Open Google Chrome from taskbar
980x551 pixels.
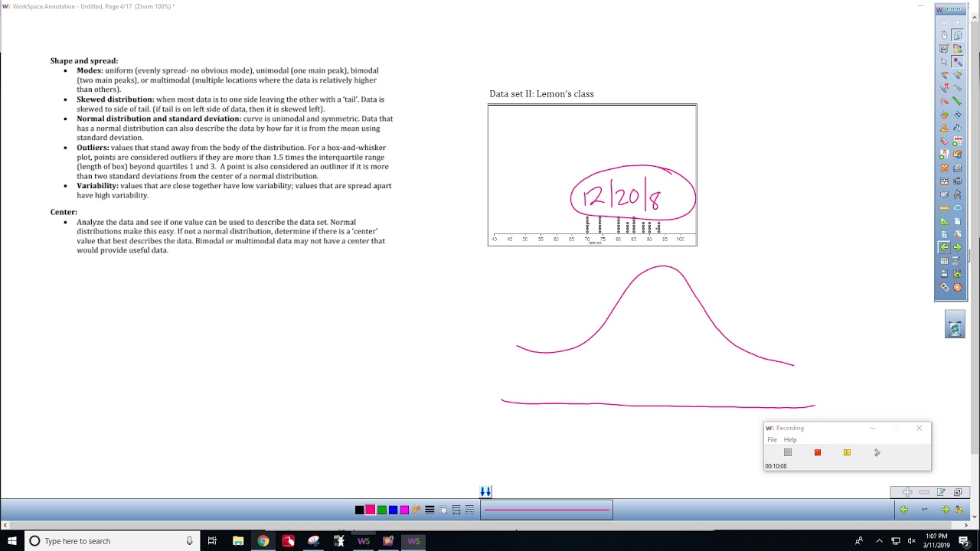263,541
